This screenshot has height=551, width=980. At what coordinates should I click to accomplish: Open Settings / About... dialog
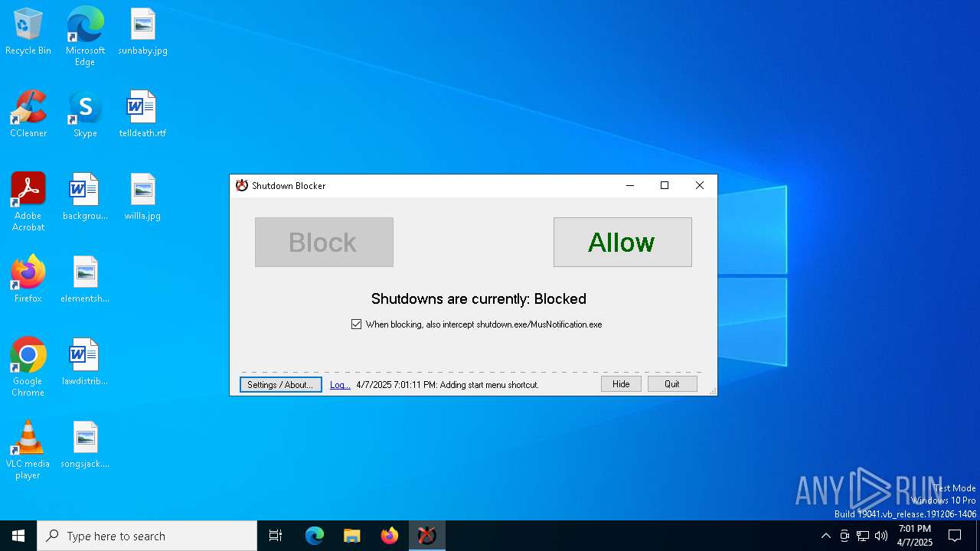281,384
